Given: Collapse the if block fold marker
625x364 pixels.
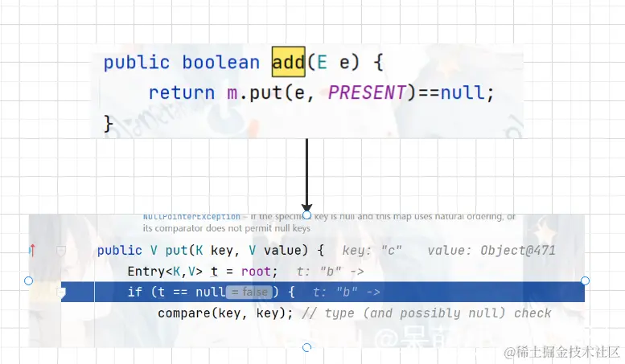Looking at the screenshot, I should [61, 293].
